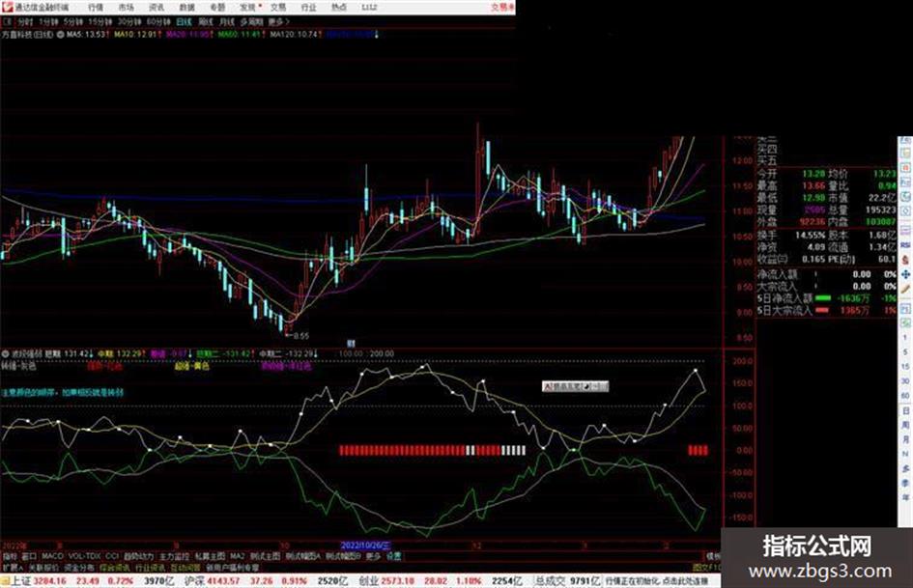Click the 模板 button at bottom right
This screenshot has height=588, width=913.
tap(713, 556)
